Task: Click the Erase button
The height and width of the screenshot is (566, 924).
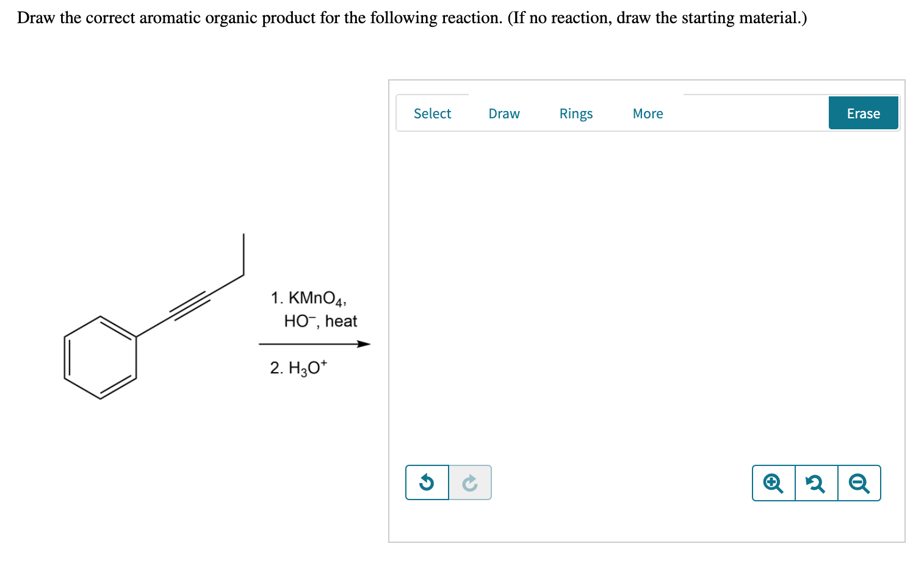Action: pos(863,113)
